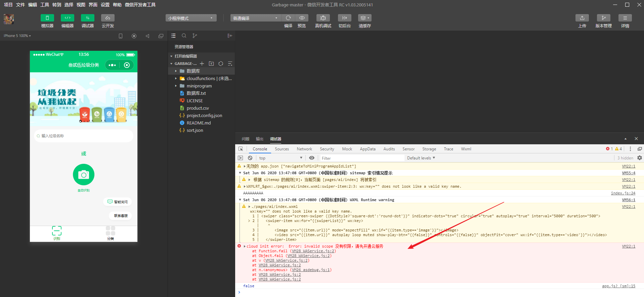
Task: Start remote device debugging (真机调试)
Action: (x=323, y=18)
